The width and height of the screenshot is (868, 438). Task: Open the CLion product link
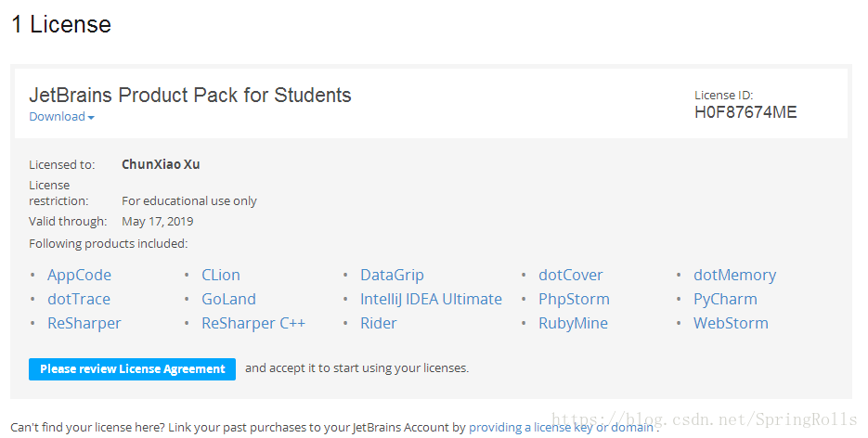pos(221,275)
